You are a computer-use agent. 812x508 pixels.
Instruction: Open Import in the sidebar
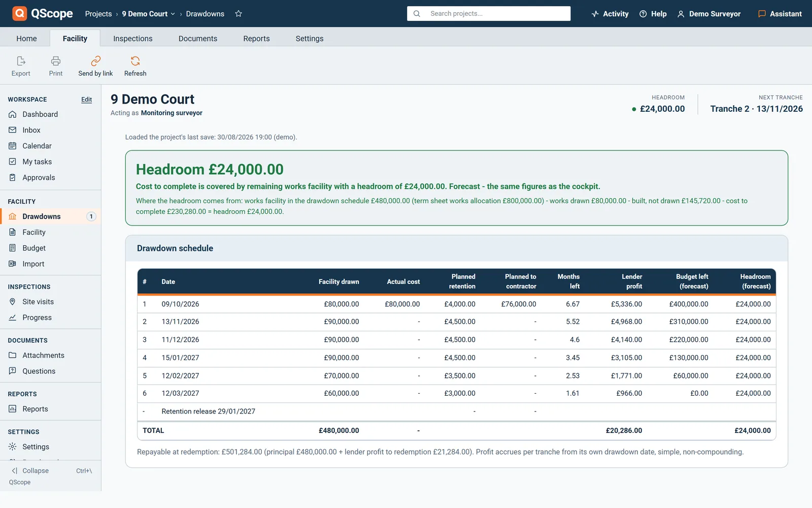point(50,264)
